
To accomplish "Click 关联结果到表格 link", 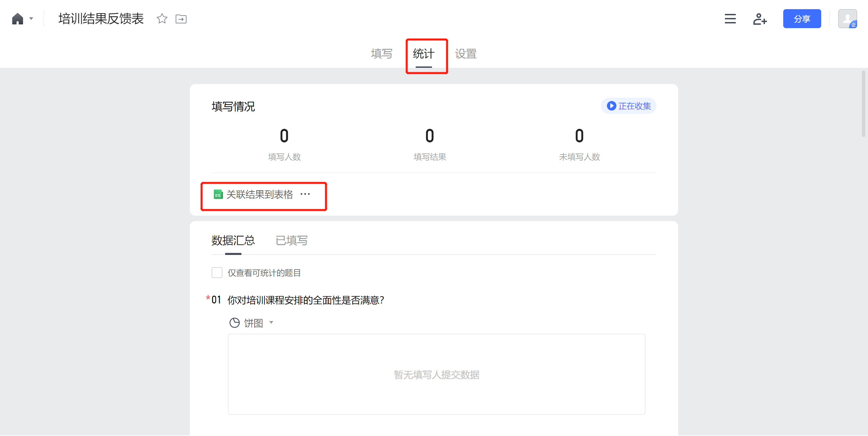I will point(259,195).
